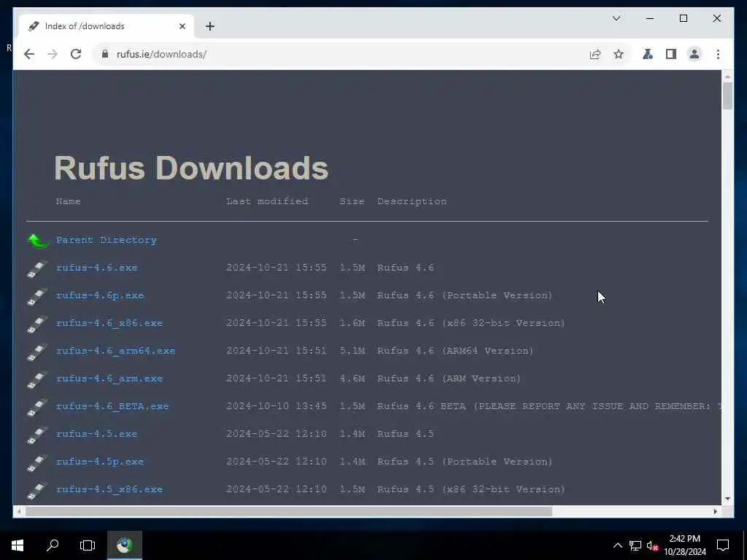Click the date 2024-10-10 13:45

[276, 406]
